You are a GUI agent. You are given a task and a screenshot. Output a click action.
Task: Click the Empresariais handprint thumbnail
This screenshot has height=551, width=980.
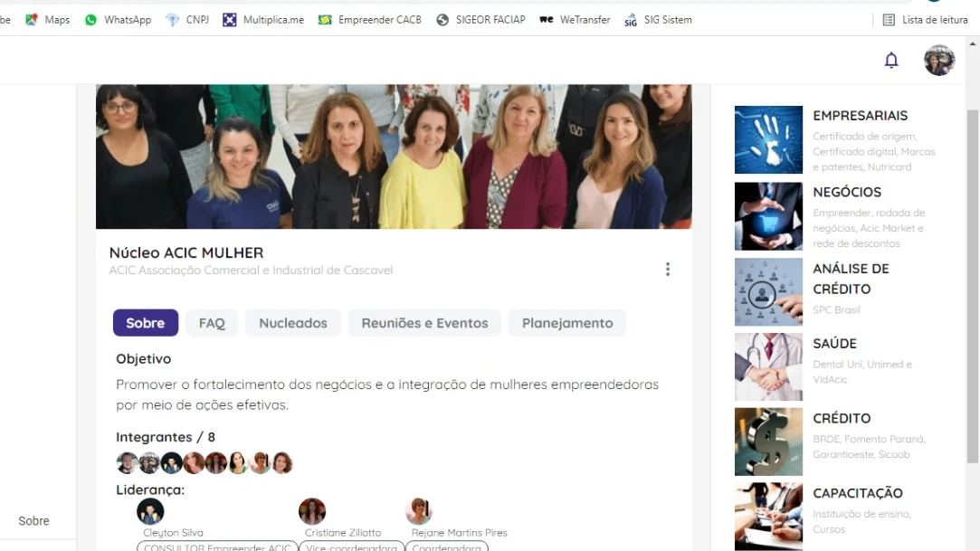pyautogui.click(x=768, y=139)
